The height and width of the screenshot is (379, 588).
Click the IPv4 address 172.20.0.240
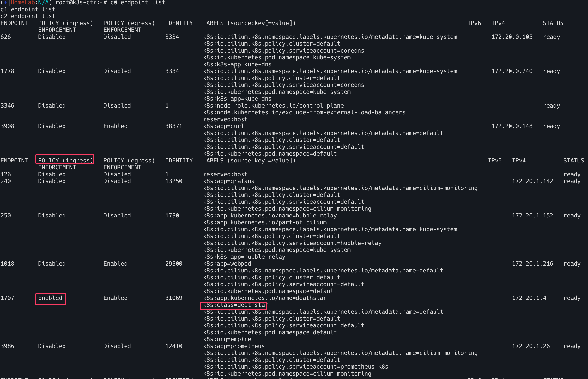[512, 71]
